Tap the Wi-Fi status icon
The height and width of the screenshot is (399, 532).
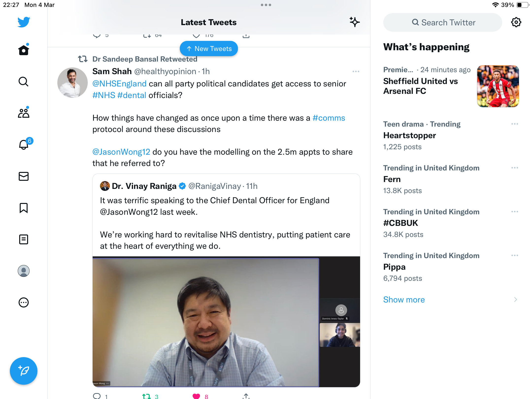[495, 5]
